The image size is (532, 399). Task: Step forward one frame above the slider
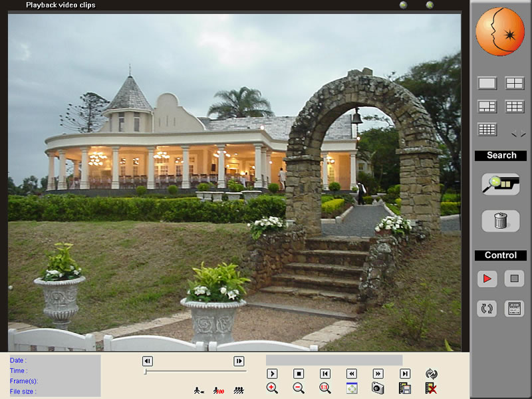tap(239, 361)
